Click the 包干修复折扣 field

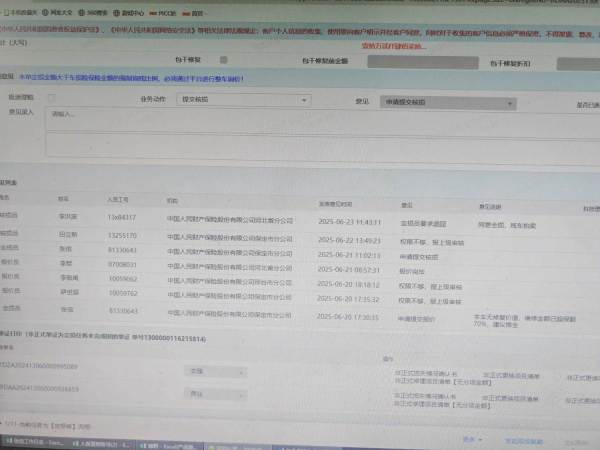tap(578, 64)
